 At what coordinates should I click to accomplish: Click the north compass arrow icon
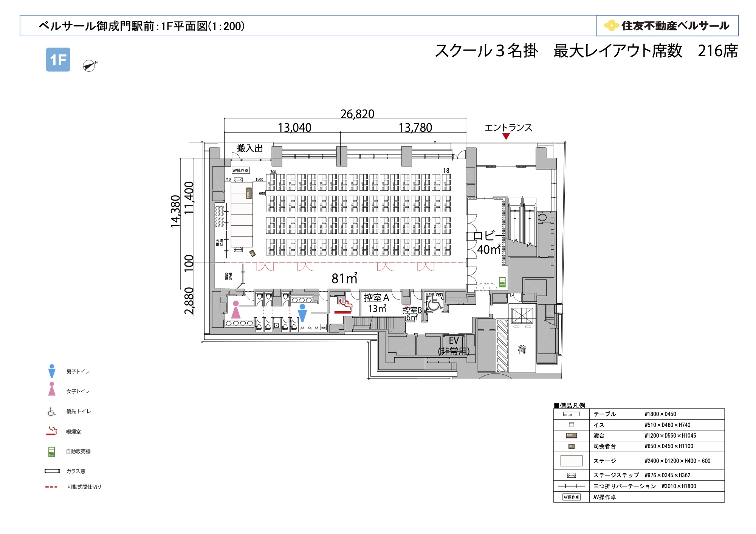pyautogui.click(x=89, y=66)
